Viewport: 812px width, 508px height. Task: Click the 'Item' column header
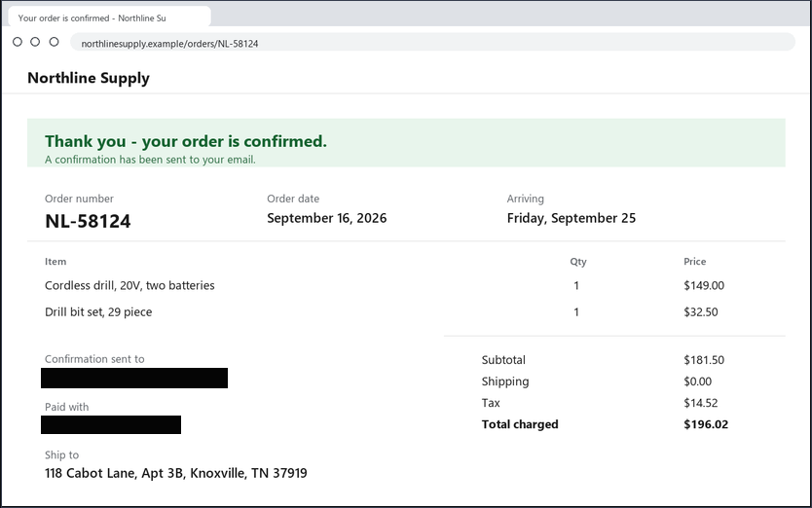[55, 262]
